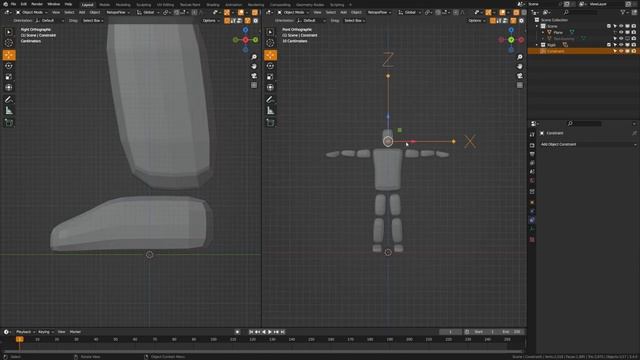Select the Annotate tool in left viewport
The height and width of the screenshot is (360, 640).
click(x=9, y=100)
